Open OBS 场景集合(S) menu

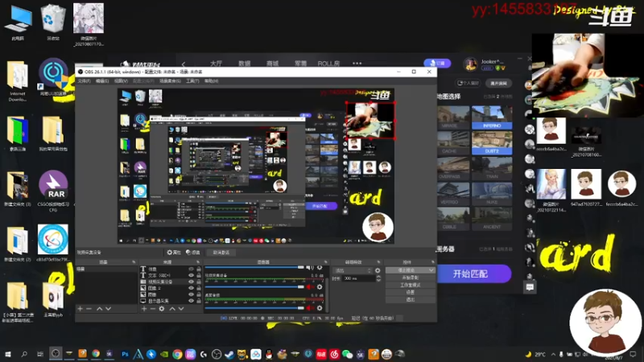(x=170, y=81)
